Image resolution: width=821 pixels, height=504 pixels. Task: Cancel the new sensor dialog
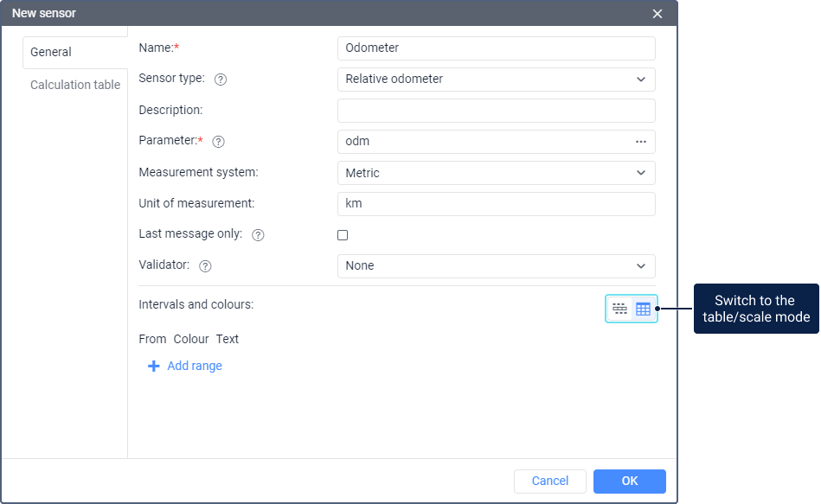pos(549,482)
